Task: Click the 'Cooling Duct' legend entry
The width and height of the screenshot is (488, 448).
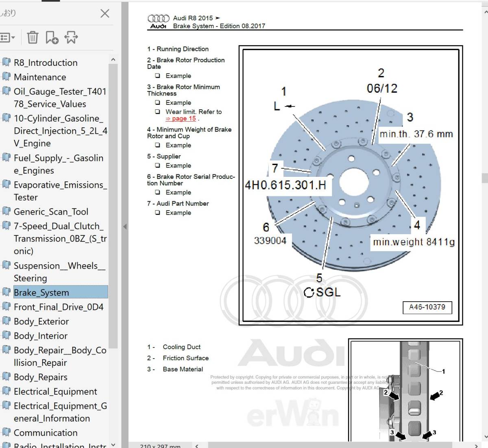Action: coord(182,347)
